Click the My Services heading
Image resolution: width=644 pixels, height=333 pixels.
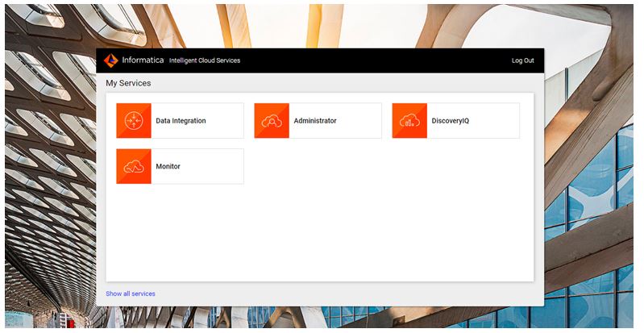tap(128, 83)
